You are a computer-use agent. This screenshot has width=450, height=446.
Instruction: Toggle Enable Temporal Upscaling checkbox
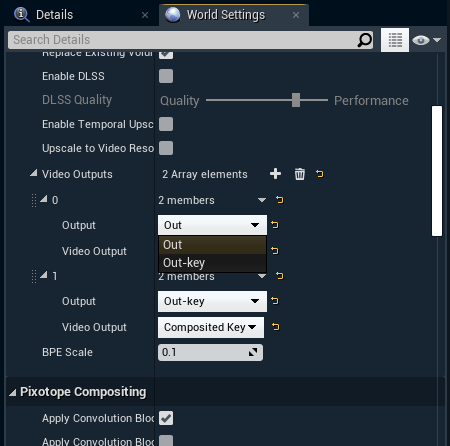click(x=166, y=124)
